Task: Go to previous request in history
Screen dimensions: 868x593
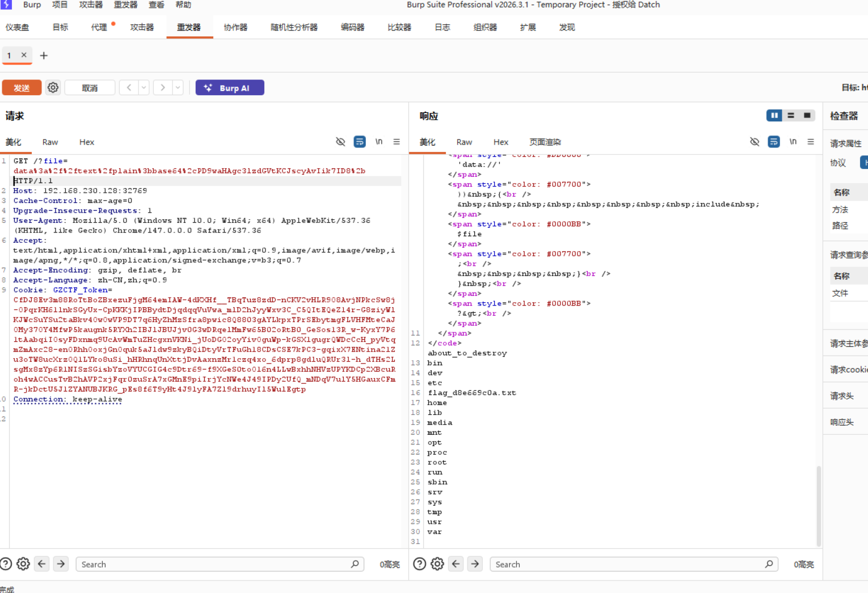Action: tap(129, 88)
